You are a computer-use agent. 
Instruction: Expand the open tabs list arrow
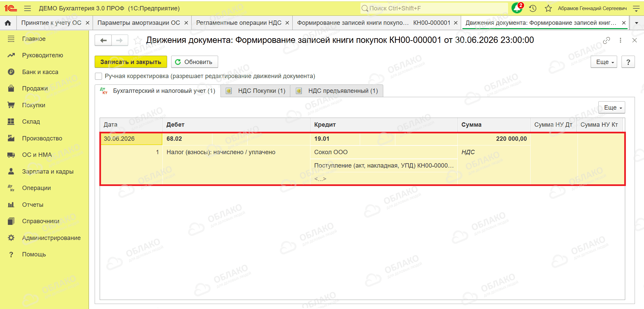[x=637, y=23]
